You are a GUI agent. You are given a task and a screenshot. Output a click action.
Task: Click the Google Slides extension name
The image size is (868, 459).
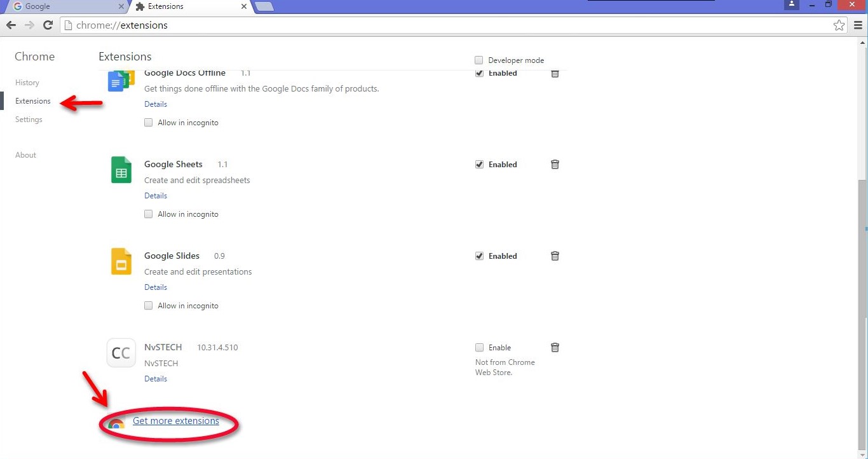(x=172, y=256)
